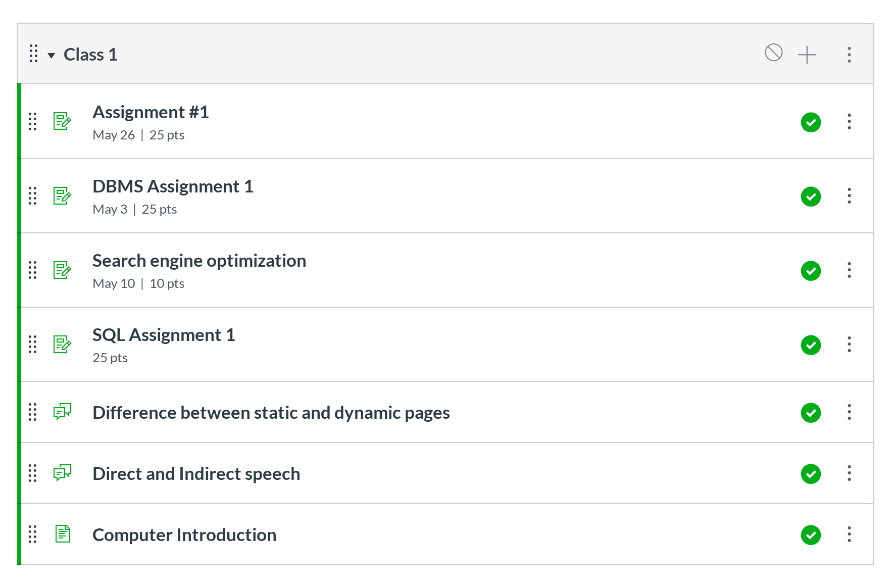The height and width of the screenshot is (588, 894).
Task: Click the Assignment #1 assignment icon
Action: pos(62,121)
